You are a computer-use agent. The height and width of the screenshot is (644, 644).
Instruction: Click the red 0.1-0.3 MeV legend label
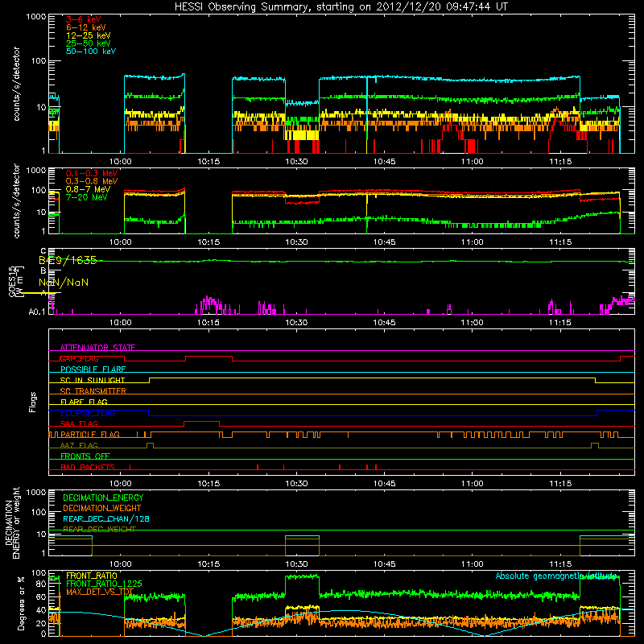92,173
